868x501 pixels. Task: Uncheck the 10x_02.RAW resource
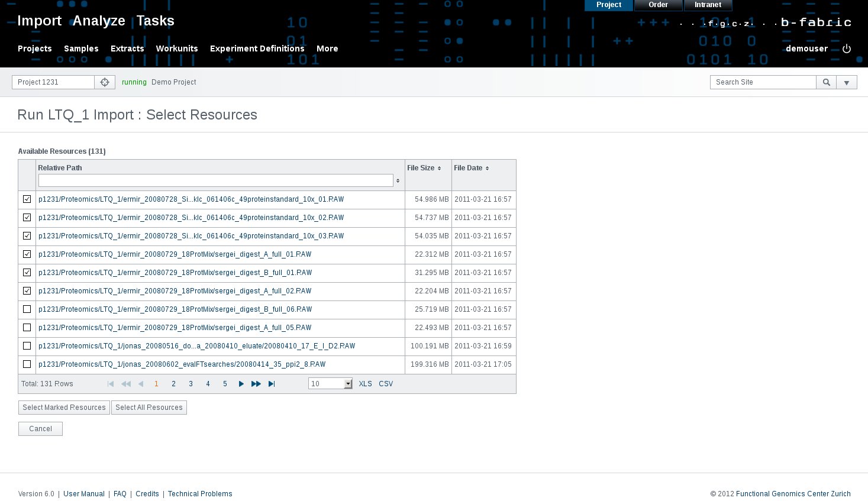tap(27, 218)
